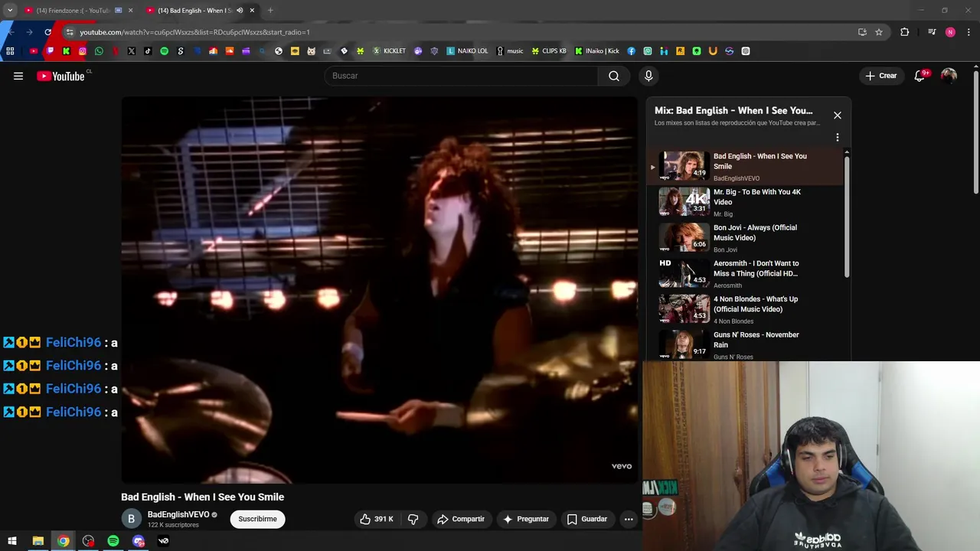
Task: Select Bad English - When I See You Smile playlist item
Action: (x=746, y=166)
